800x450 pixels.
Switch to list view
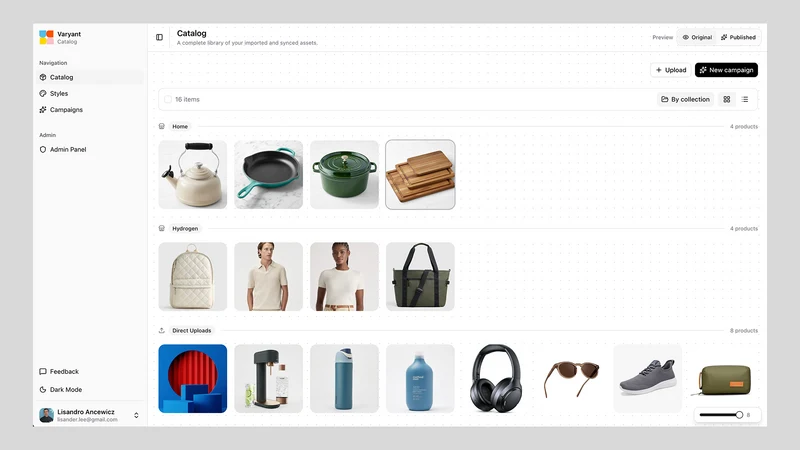(745, 99)
